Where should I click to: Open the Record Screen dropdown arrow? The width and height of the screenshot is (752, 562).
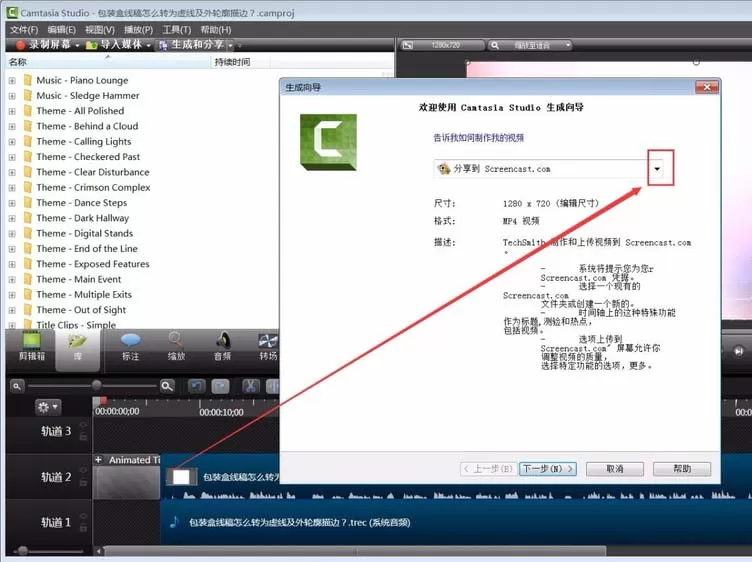pos(77,46)
